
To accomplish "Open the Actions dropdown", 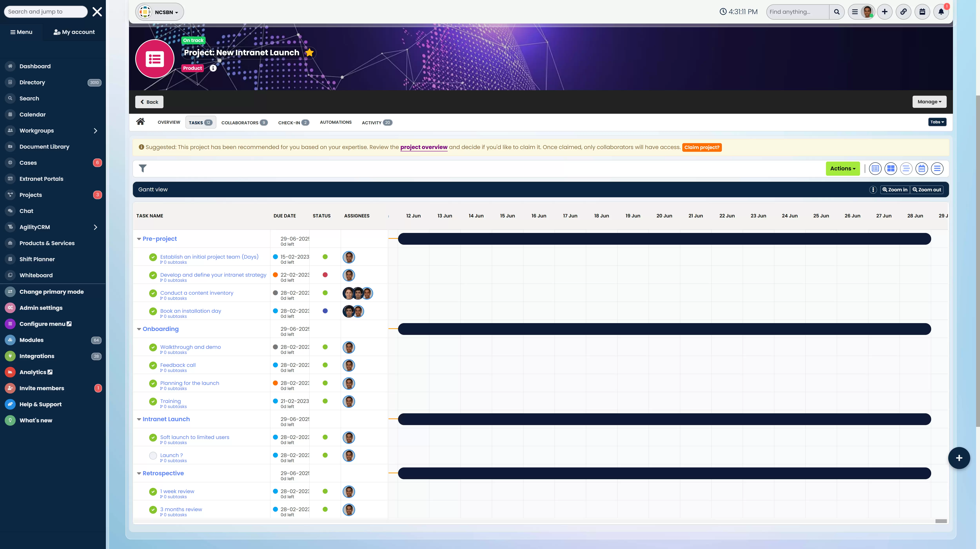I will [x=842, y=169].
